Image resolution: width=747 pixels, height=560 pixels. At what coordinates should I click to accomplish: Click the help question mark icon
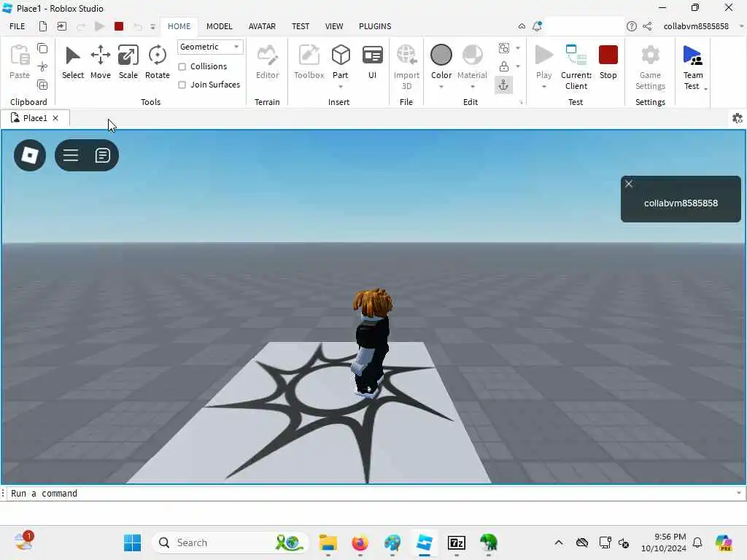(x=631, y=26)
